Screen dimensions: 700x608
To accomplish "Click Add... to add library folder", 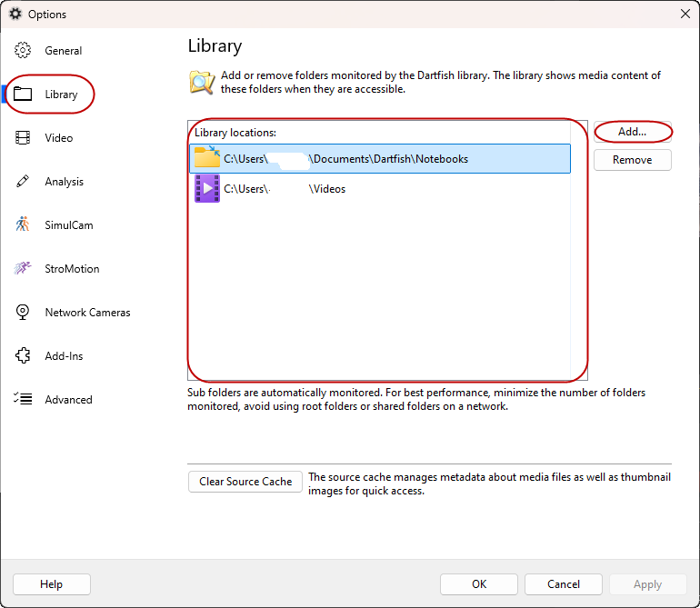I will [632, 132].
